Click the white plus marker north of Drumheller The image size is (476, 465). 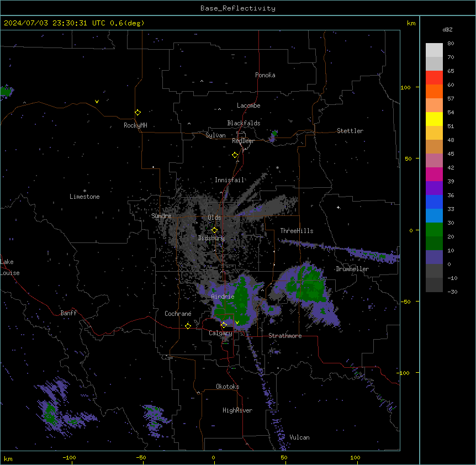(x=338, y=207)
